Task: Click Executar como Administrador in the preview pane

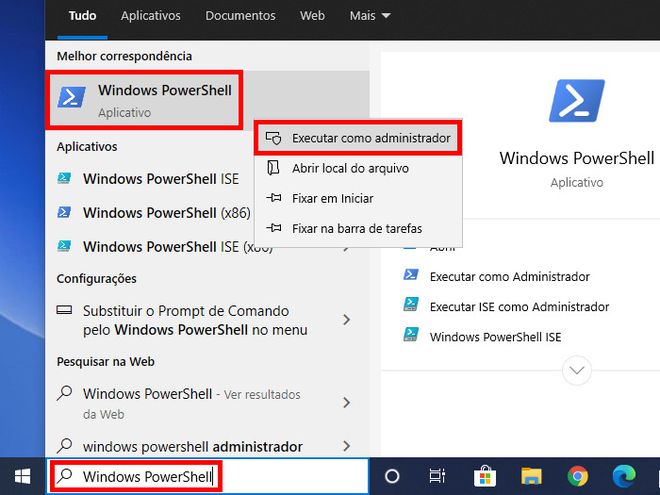Action: point(510,277)
